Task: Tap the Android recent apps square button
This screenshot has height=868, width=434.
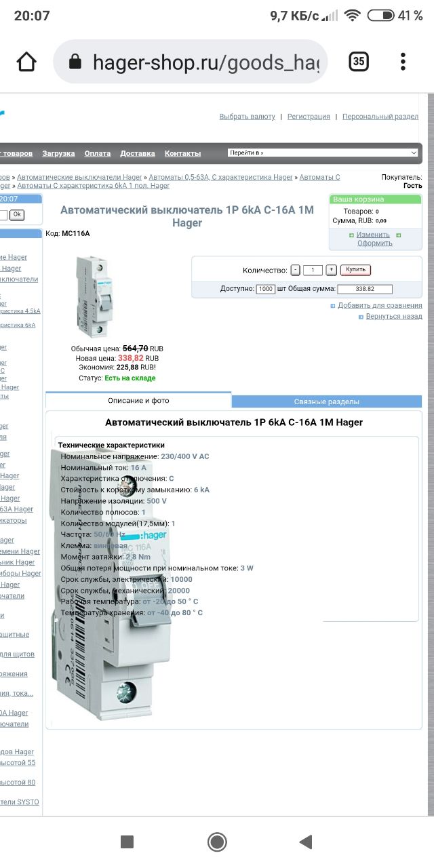Action: 127,842
